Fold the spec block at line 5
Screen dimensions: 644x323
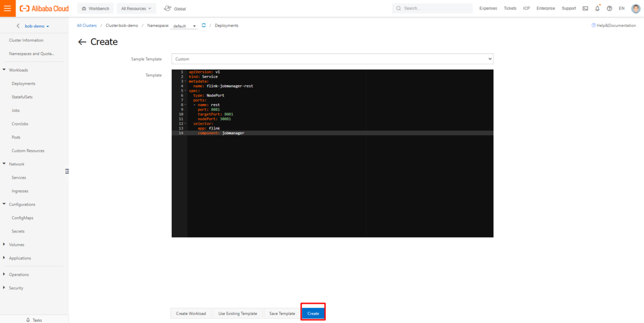186,91
